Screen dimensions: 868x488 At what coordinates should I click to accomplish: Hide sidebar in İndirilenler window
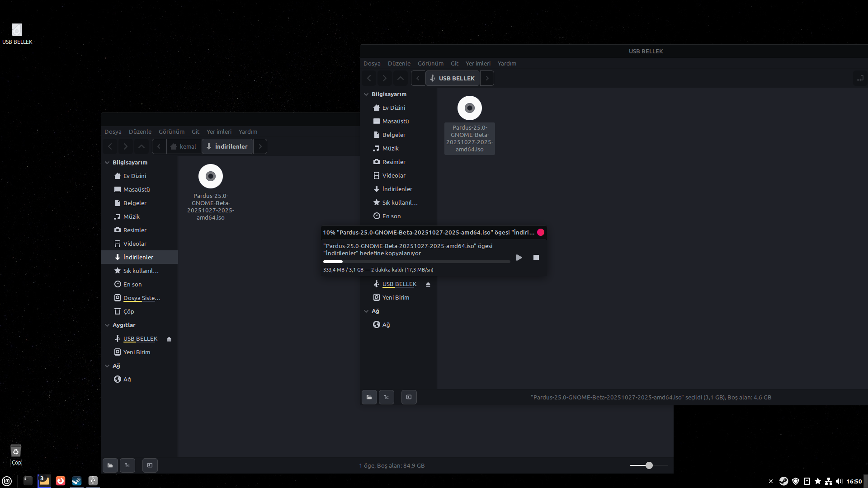coord(150,465)
